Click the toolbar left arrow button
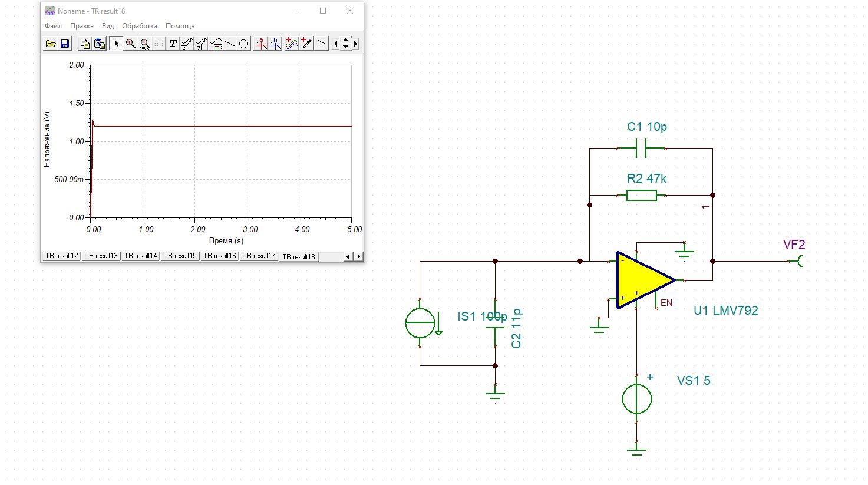868x485 pixels. tap(336, 44)
